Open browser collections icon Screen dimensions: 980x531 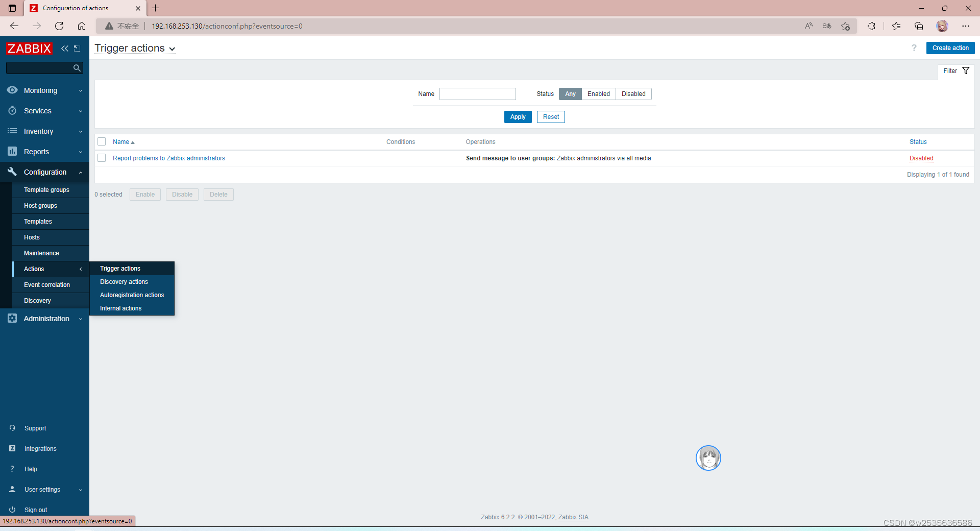[919, 26]
